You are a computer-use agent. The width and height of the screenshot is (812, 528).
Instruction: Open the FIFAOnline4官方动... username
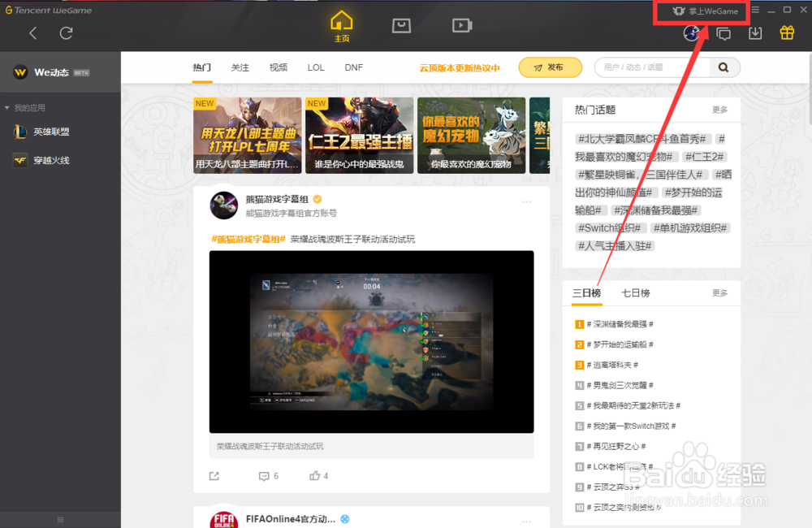(291, 519)
